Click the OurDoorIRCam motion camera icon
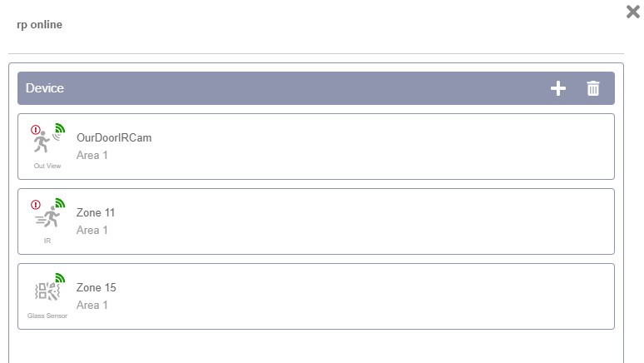644x363 pixels. [45, 143]
